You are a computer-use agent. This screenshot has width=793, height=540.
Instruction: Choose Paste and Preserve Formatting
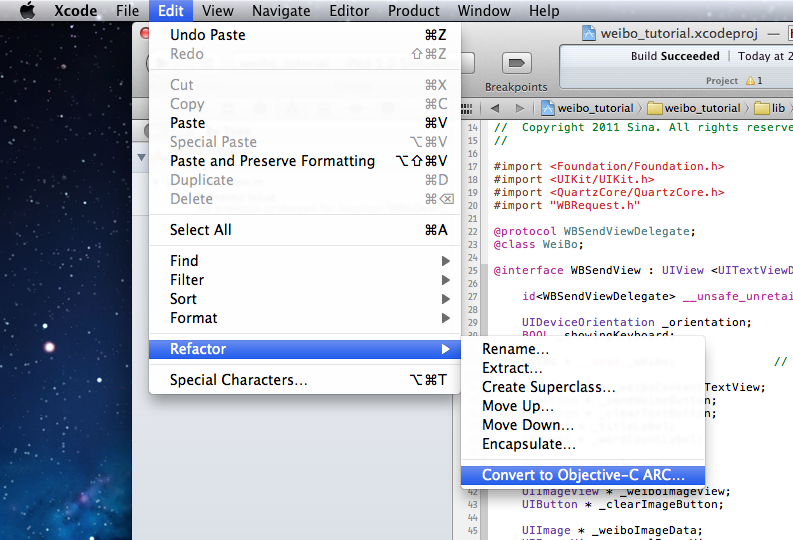click(272, 161)
